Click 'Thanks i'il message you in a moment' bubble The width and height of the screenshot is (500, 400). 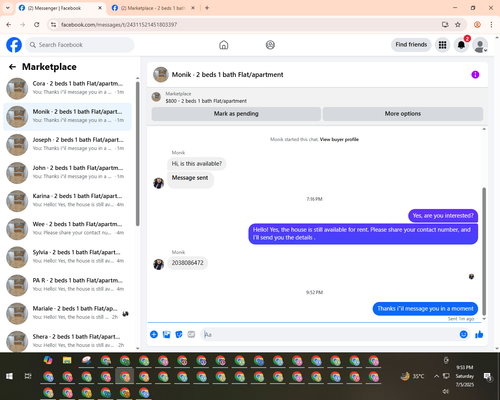tap(425, 309)
